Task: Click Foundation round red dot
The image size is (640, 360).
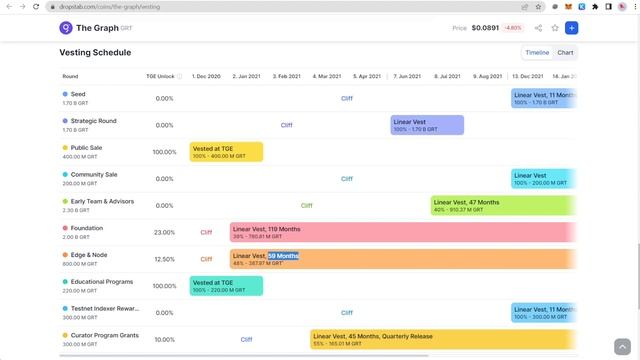Action: [65, 228]
